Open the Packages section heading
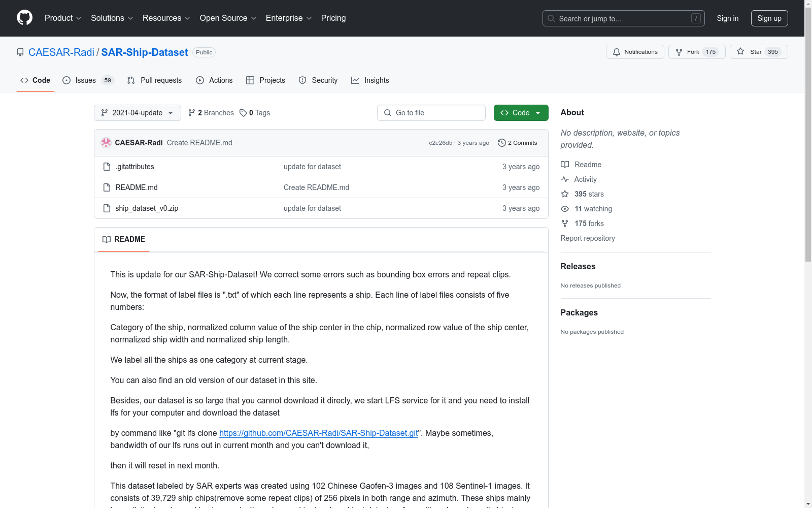 pos(579,312)
